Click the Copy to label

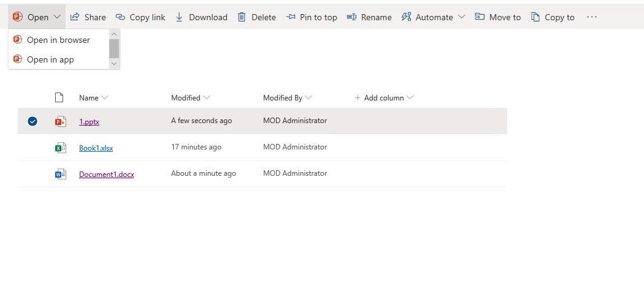point(560,17)
